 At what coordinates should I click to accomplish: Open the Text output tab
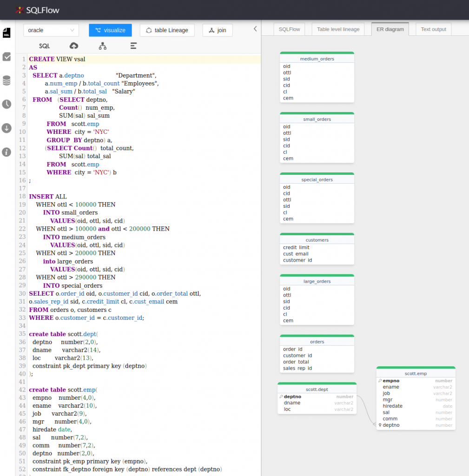(433, 29)
